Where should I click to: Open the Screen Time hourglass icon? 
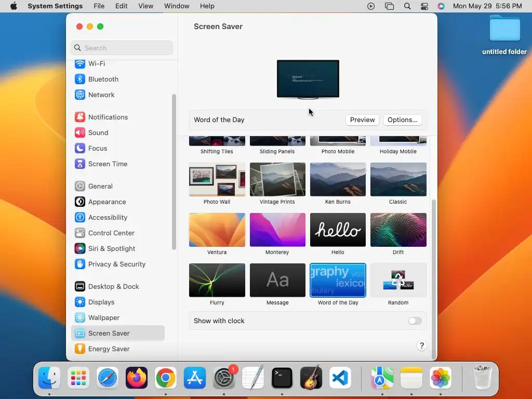coord(79,164)
